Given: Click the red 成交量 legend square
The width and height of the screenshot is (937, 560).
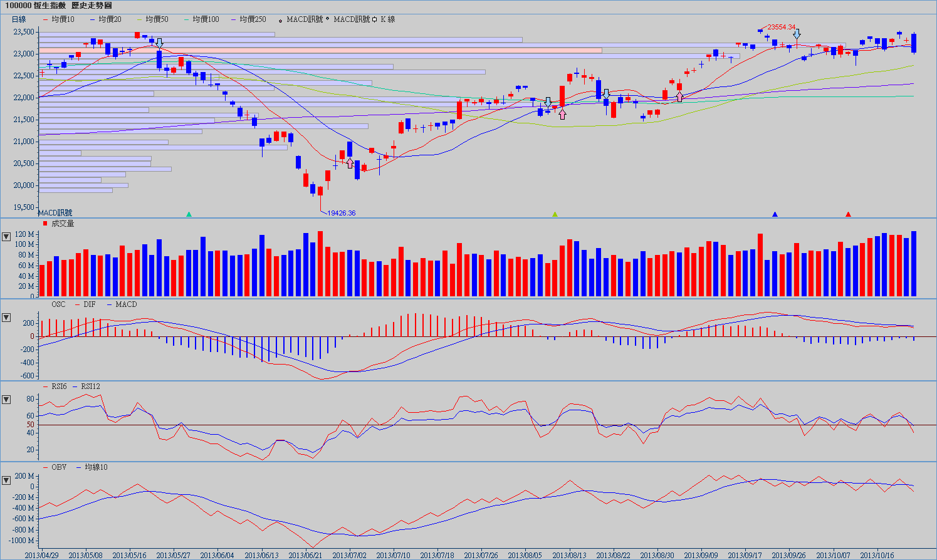Looking at the screenshot, I should click(x=44, y=224).
